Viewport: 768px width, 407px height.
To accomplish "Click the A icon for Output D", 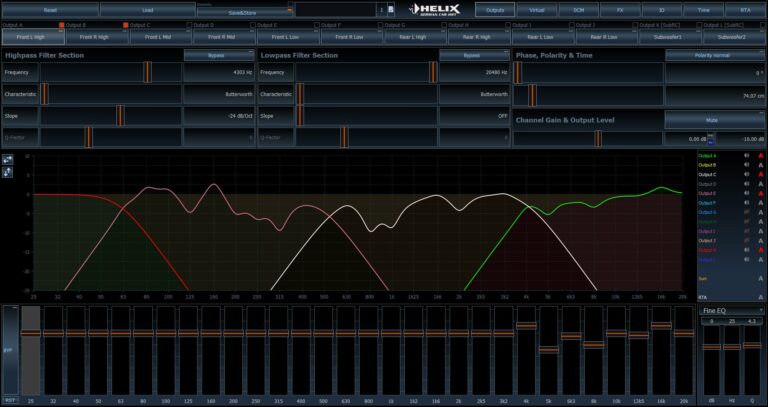I will 761,184.
